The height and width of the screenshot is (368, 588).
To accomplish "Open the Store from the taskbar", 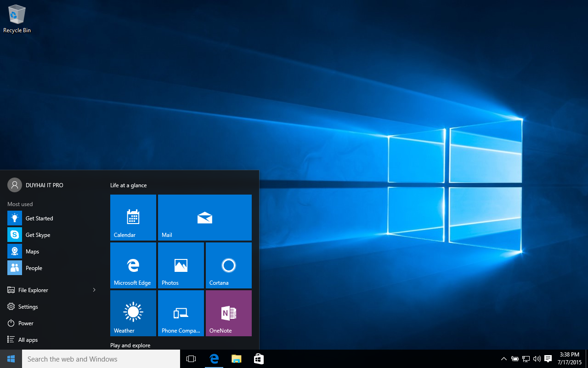I will (x=259, y=359).
